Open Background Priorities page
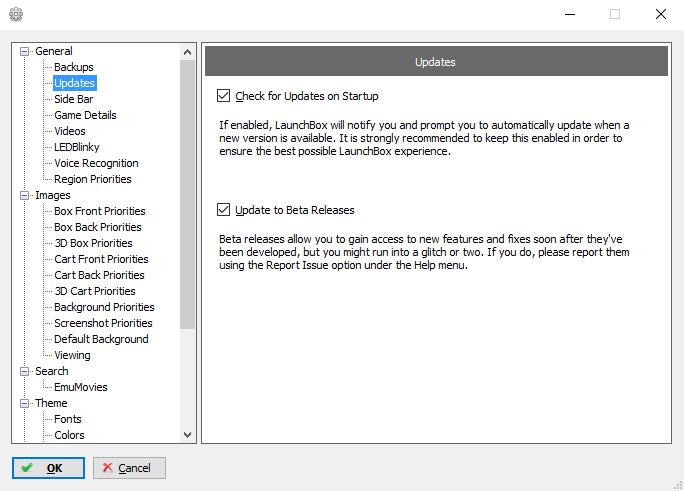The width and height of the screenshot is (684, 491). (104, 307)
